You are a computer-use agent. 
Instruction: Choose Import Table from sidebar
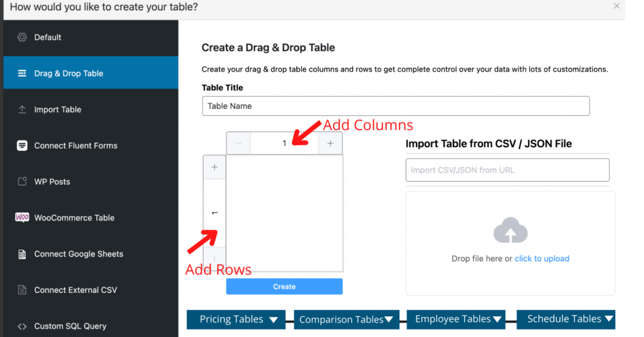click(x=91, y=109)
